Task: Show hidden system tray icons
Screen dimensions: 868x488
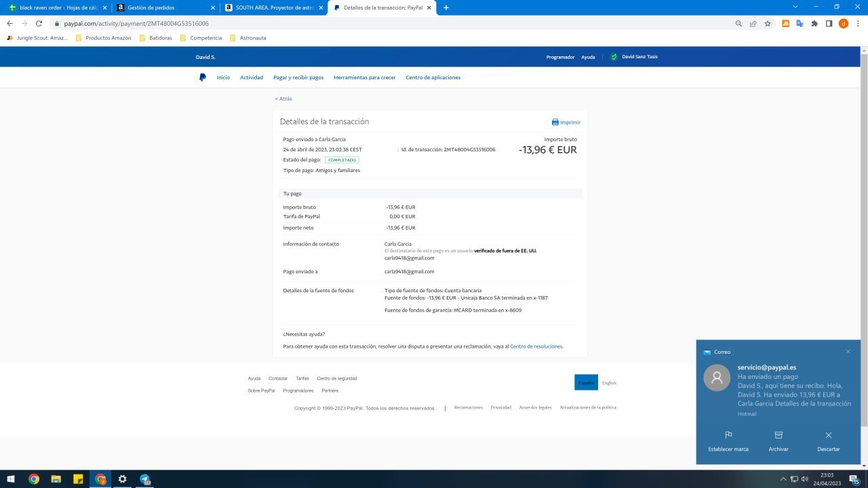Action: [783, 479]
